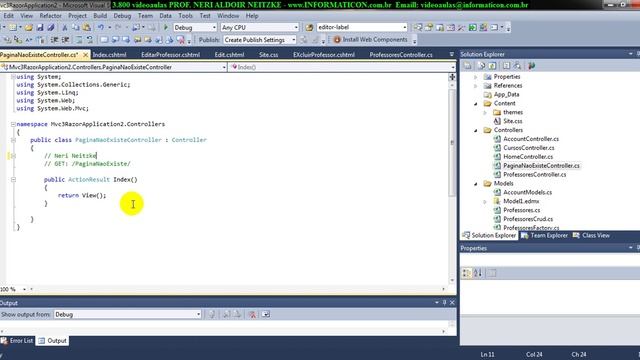Open the Debug menu
Screen dimensions: 640x360
122,16
